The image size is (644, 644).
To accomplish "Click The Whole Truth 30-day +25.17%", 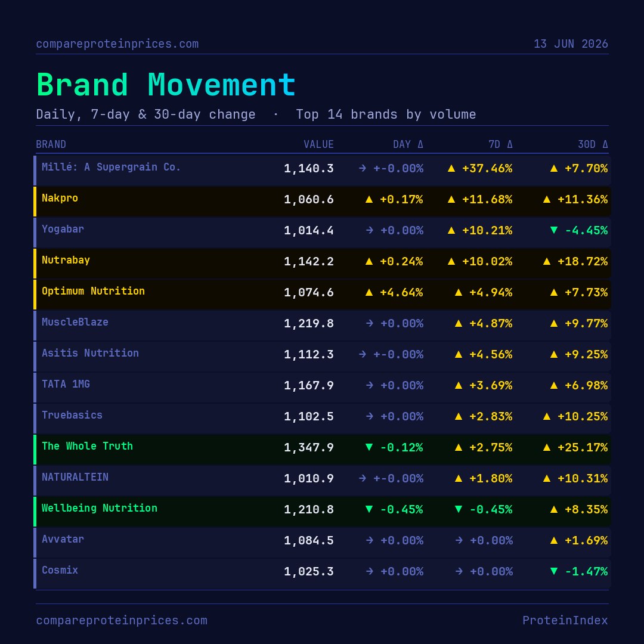I will pos(583,448).
